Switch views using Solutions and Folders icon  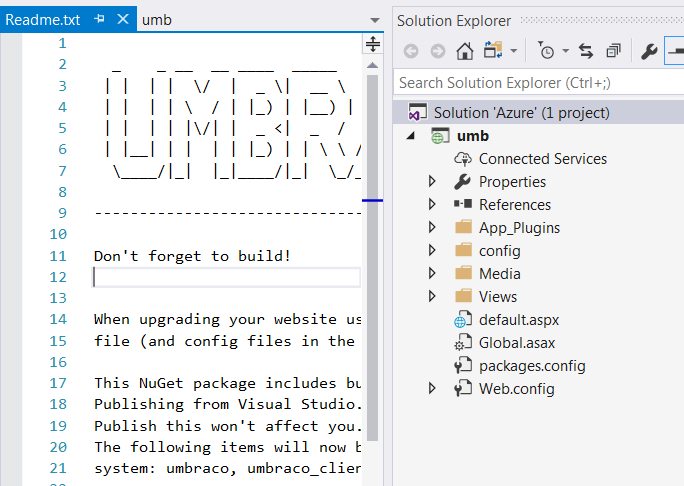tap(493, 50)
